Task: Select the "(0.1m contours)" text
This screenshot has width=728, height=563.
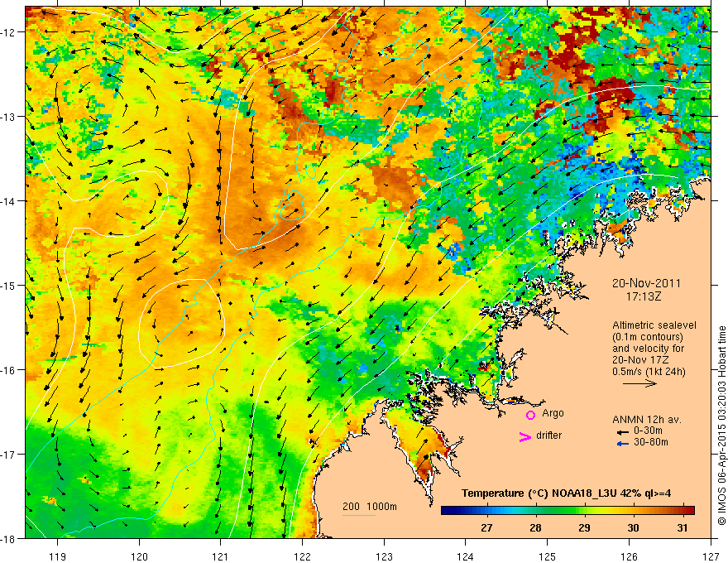Action: point(648,337)
